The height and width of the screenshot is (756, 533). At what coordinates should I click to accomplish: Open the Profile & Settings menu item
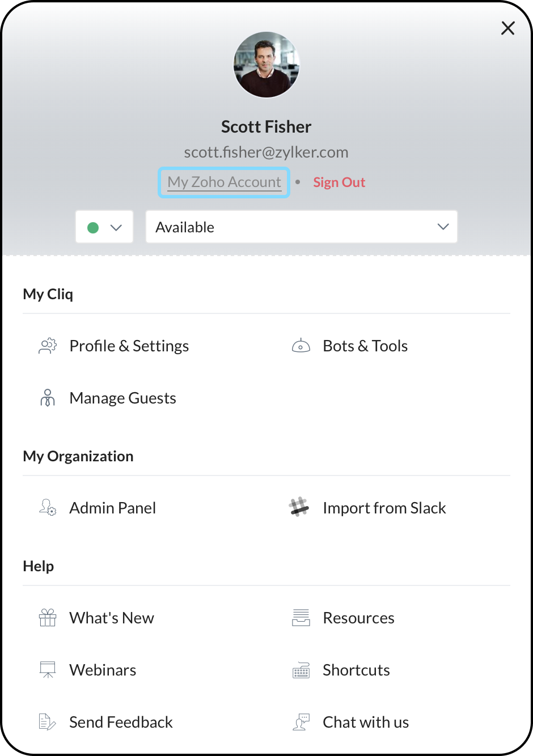pyautogui.click(x=129, y=346)
